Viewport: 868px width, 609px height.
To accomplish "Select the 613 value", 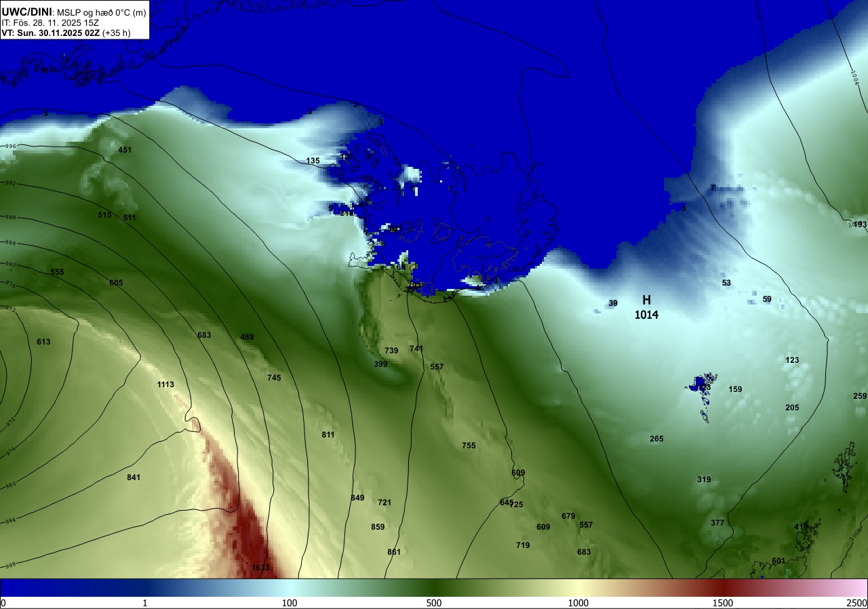I will 43,342.
